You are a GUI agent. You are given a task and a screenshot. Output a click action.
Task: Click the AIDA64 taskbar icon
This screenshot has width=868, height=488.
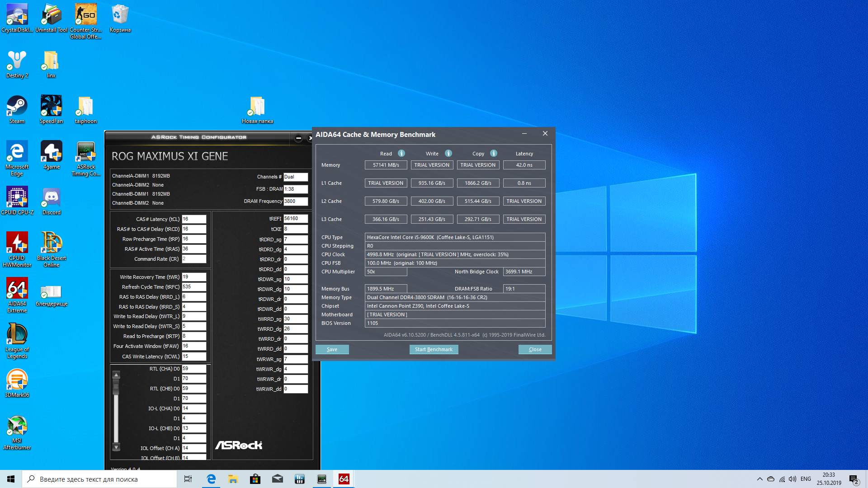(344, 479)
